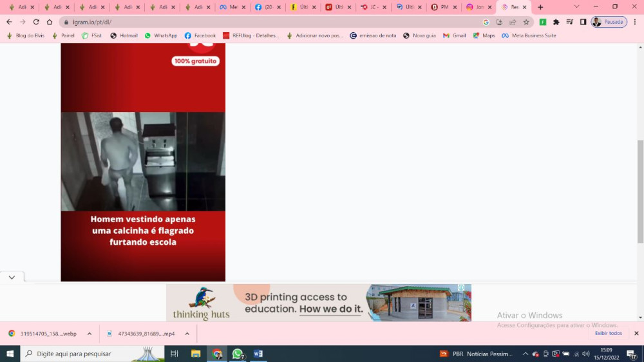Screen dimensions: 644x362
Task: Expand options for the .mp4 download
Action: 187,334
